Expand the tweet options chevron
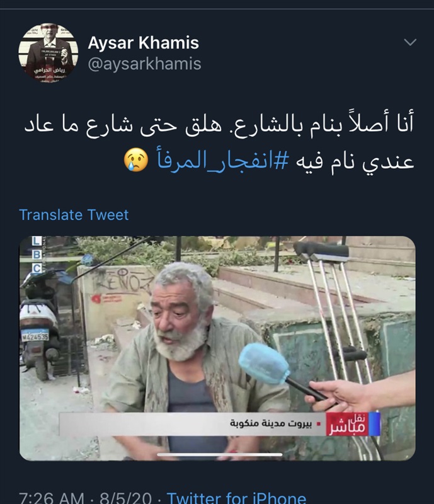The height and width of the screenshot is (504, 434). [x=410, y=42]
